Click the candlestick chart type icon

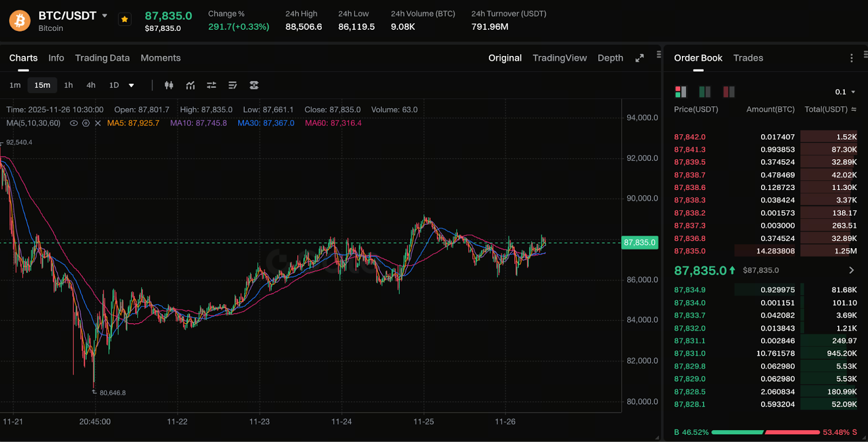[169, 85]
